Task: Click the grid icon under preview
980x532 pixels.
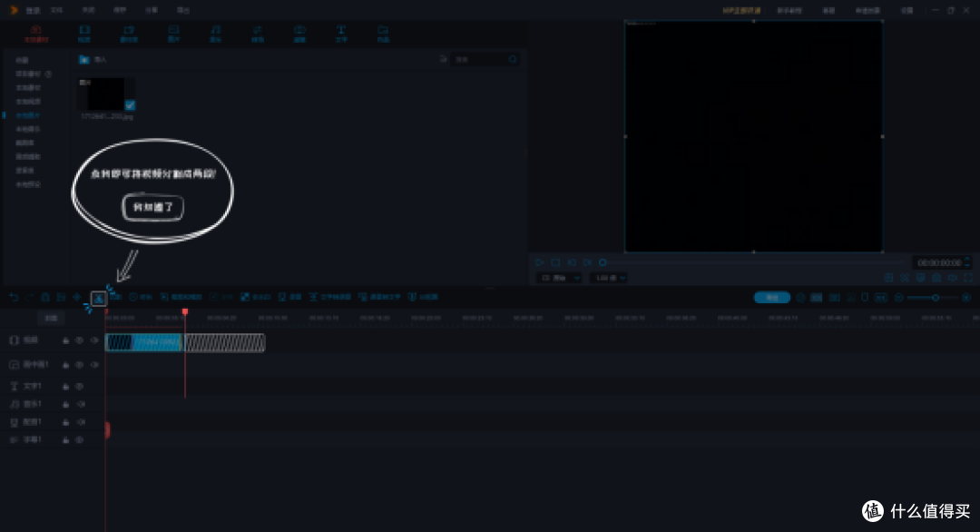Action: 888,278
